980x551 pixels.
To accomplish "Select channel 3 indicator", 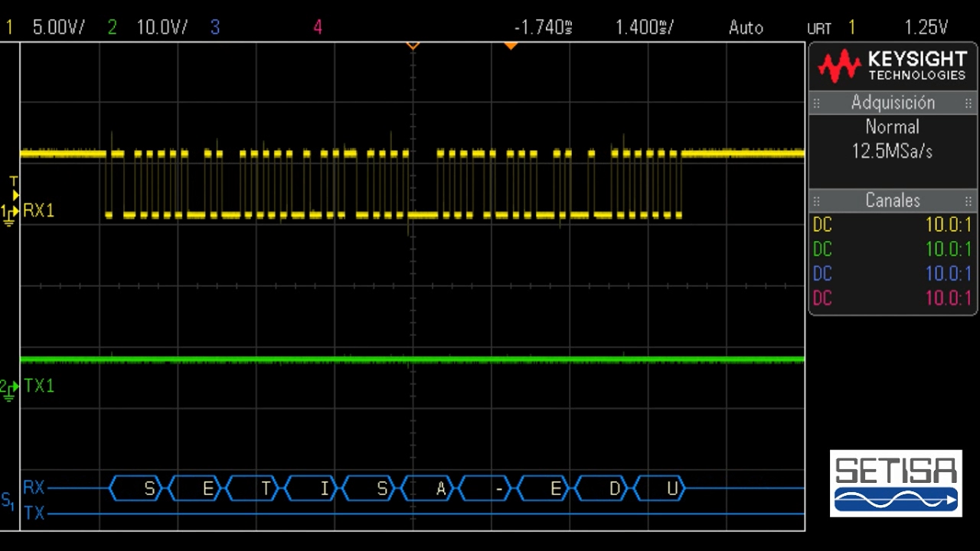I will (x=215, y=28).
